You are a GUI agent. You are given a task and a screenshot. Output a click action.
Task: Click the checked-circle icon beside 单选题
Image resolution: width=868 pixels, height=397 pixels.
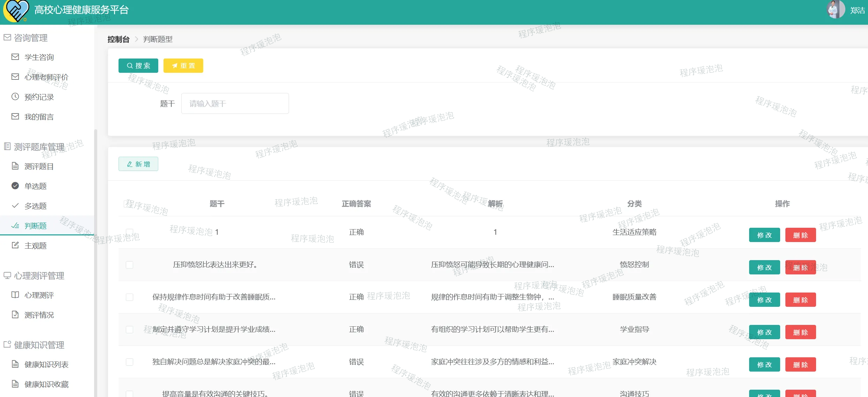click(x=15, y=186)
